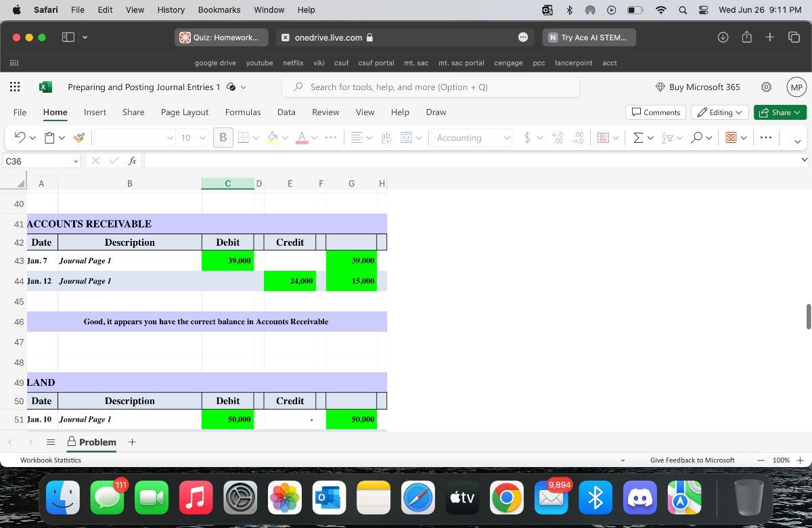Open the File menu
This screenshot has height=528, width=812.
click(x=20, y=112)
